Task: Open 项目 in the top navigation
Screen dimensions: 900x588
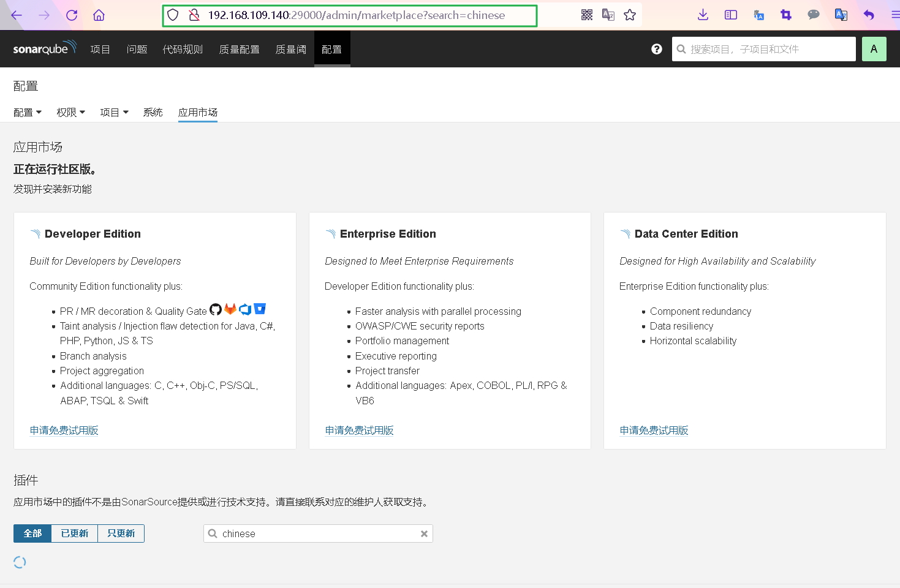Action: (100, 50)
